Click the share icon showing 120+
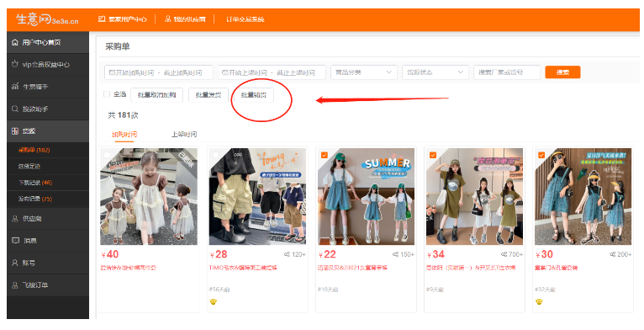This screenshot has width=644, height=330. 287,255
